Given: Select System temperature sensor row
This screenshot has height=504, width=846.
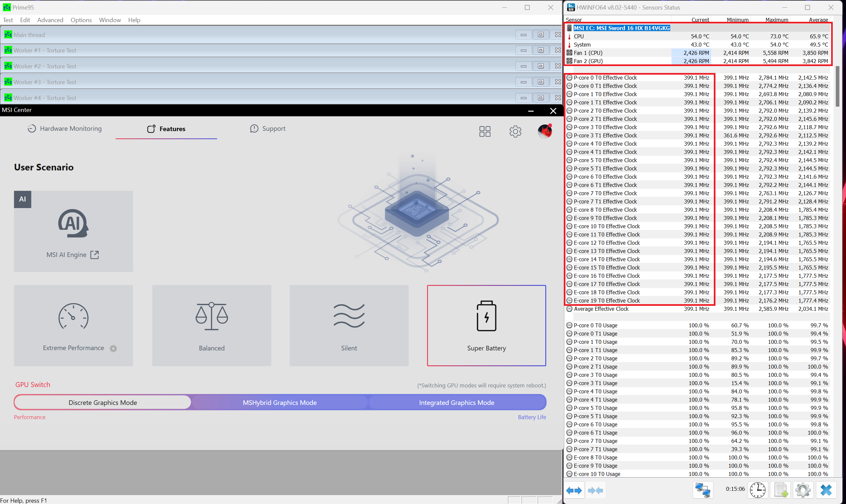Looking at the screenshot, I should coord(698,45).
